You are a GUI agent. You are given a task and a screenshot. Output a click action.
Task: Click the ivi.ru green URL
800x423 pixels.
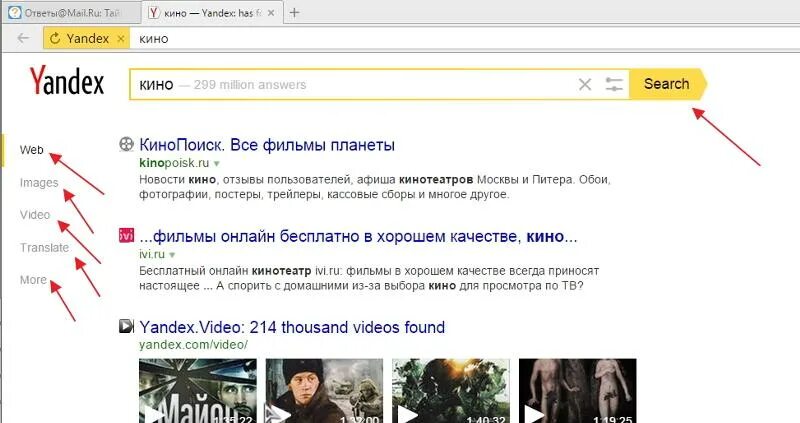pos(152,254)
